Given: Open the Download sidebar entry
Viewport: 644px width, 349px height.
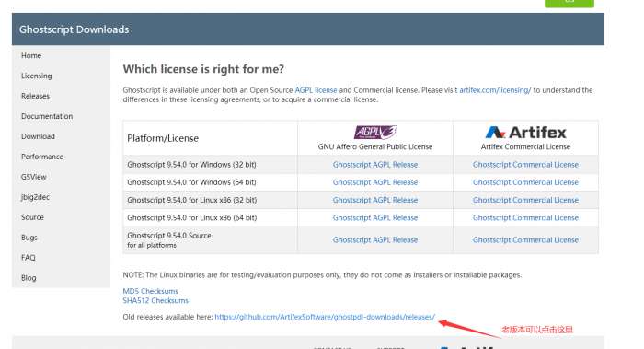Looking at the screenshot, I should [x=38, y=136].
